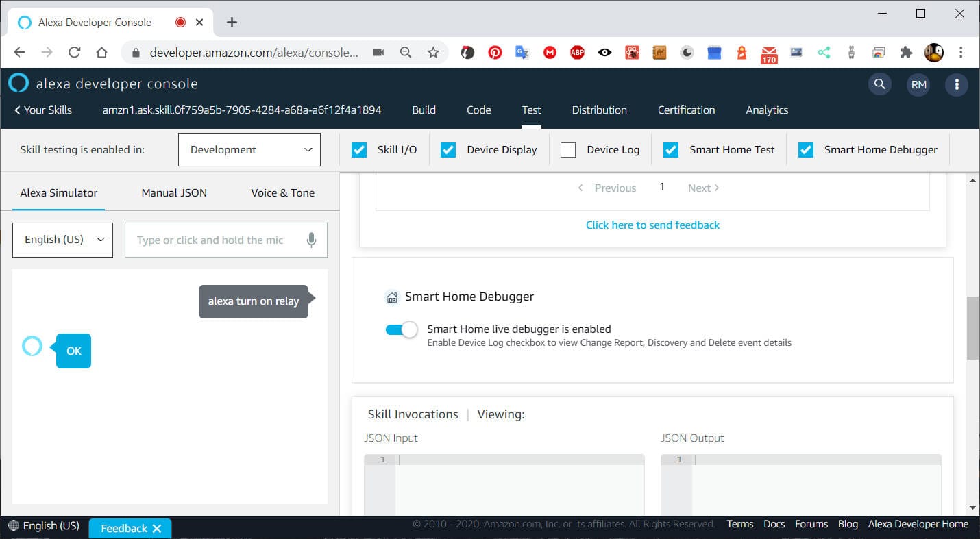
Task: Open the Chrome browser menu
Action: (960, 52)
